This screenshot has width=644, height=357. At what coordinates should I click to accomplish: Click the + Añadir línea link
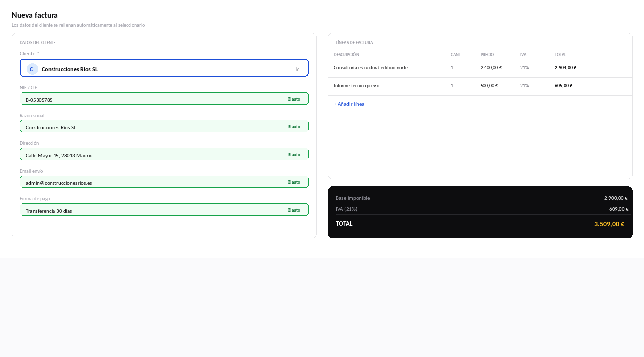tap(349, 104)
